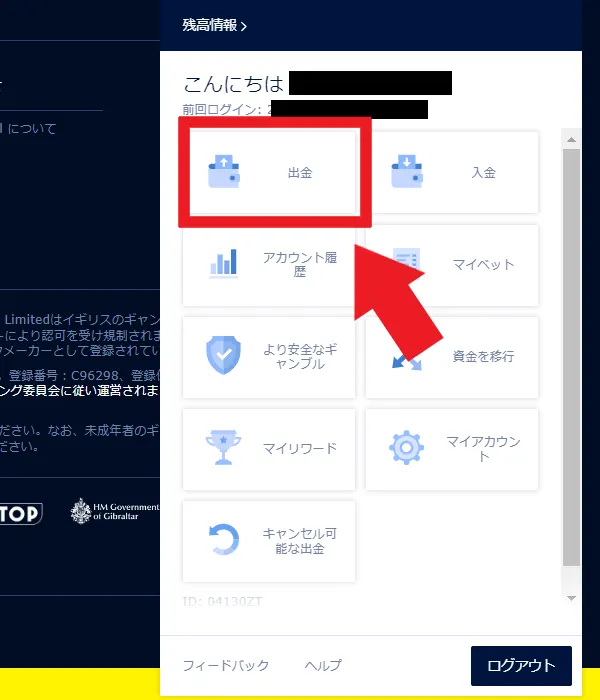
Task: Select the 入金 menu tile label
Action: coord(483,172)
